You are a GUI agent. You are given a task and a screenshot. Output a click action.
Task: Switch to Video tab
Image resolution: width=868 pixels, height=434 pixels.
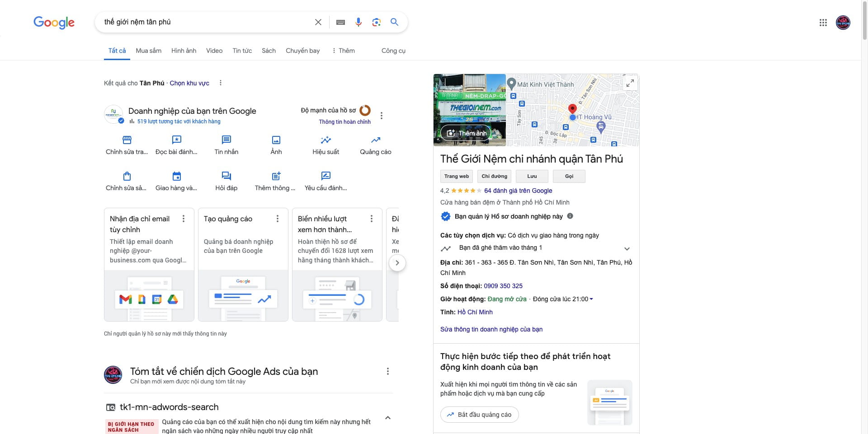[x=214, y=51]
